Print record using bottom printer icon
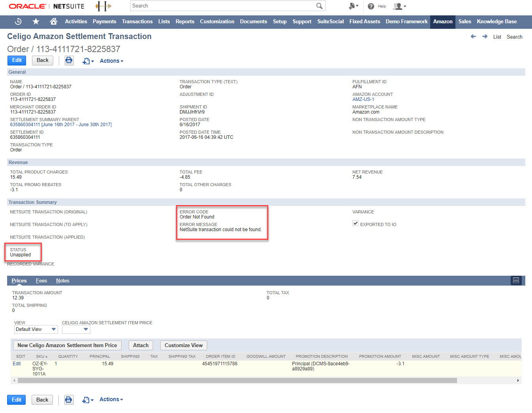This screenshot has height=413, width=532. [69, 400]
